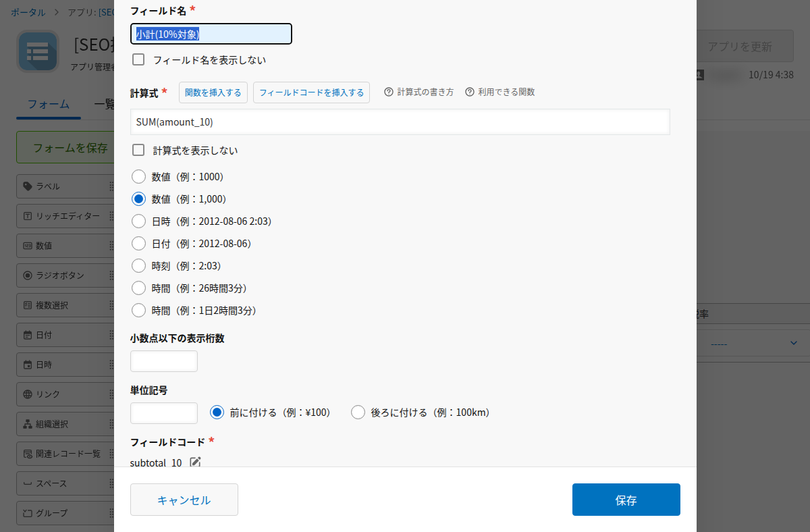Click the ラベル palette item text
This screenshot has height=532, width=810.
48,186
